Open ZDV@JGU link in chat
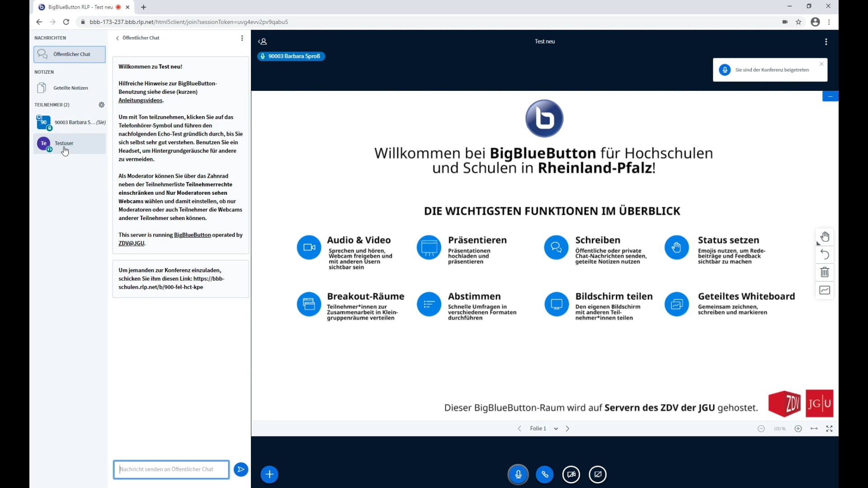Image resolution: width=868 pixels, height=488 pixels. (x=131, y=244)
